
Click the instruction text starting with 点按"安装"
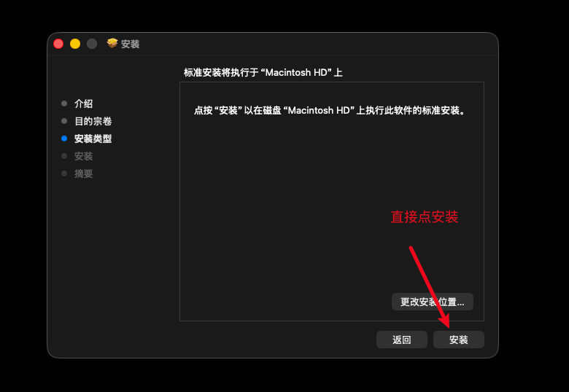(330, 110)
